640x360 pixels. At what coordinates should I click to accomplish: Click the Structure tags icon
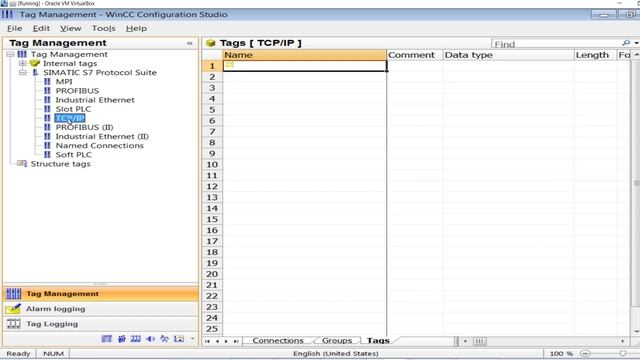coord(22,163)
